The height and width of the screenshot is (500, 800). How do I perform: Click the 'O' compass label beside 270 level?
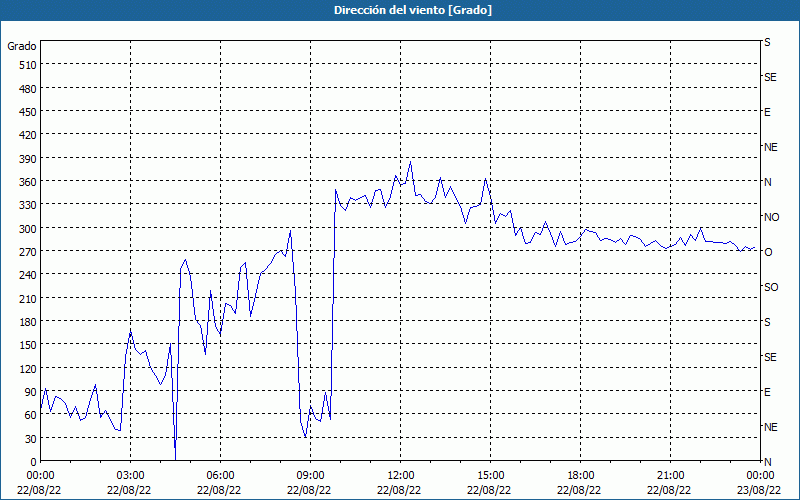click(768, 252)
